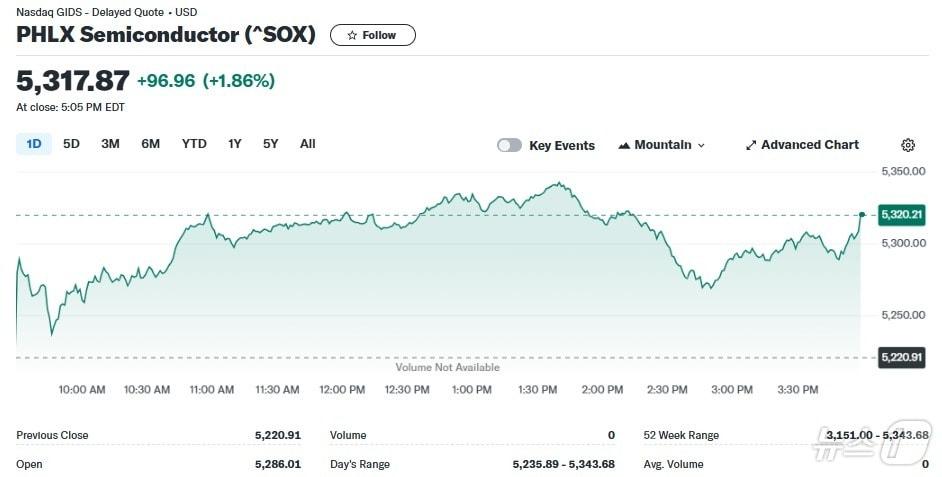Switch chart to YTD range
The width and height of the screenshot is (942, 477).
click(x=194, y=144)
